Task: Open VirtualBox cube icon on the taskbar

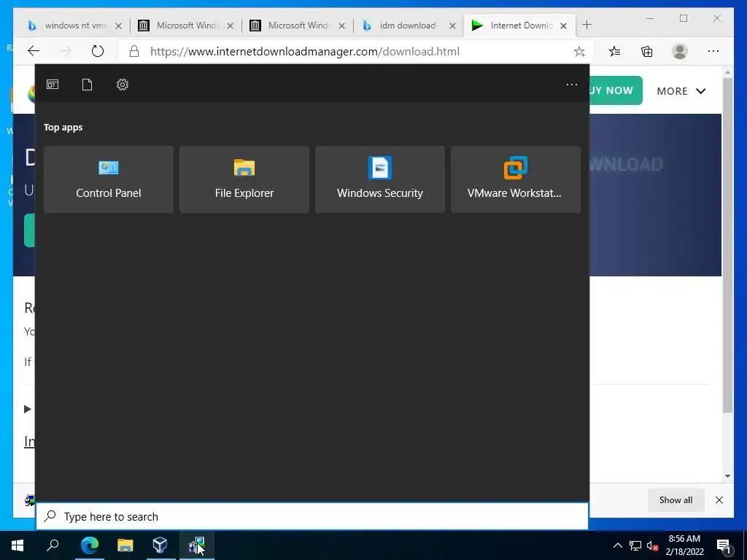Action: click(x=160, y=545)
